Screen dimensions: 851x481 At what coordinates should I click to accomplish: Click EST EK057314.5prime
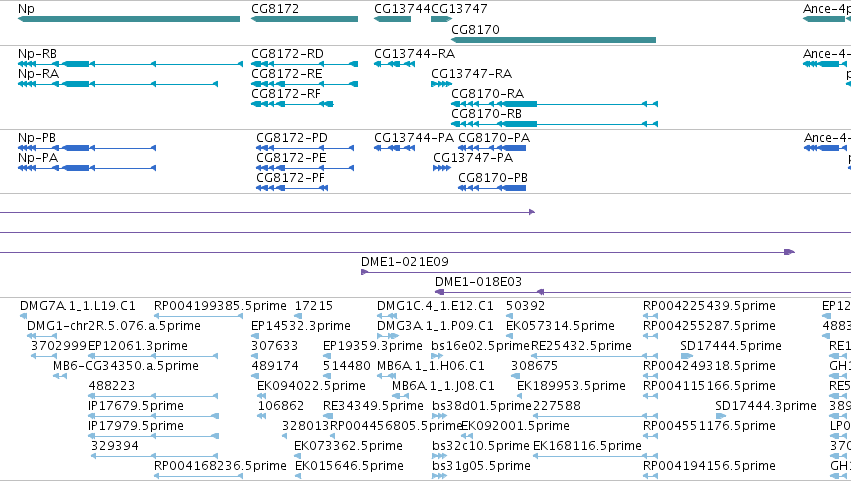560,326
